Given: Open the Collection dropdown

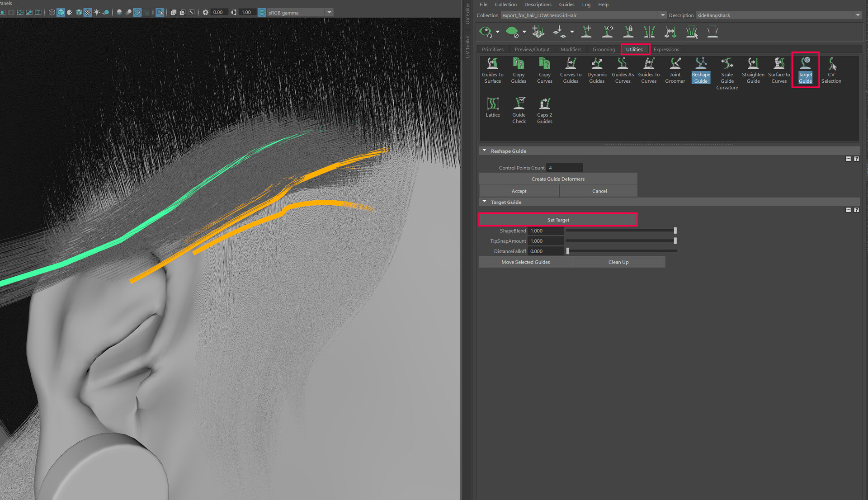Looking at the screenshot, I should point(663,15).
